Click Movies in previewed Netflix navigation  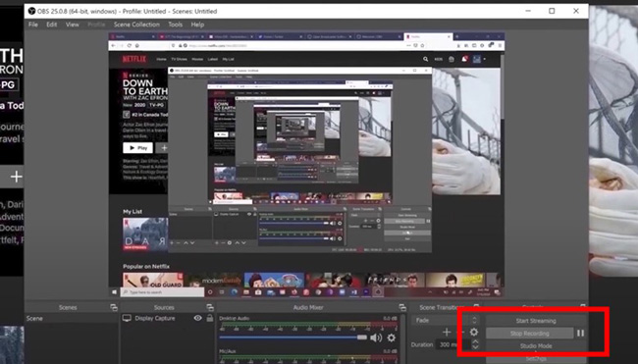(197, 59)
